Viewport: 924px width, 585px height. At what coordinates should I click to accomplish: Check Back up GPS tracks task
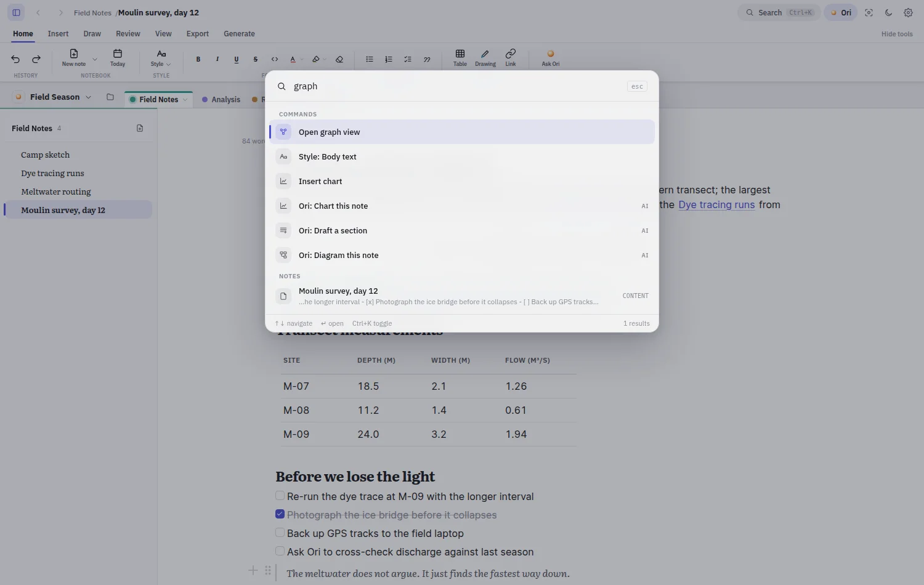280,533
